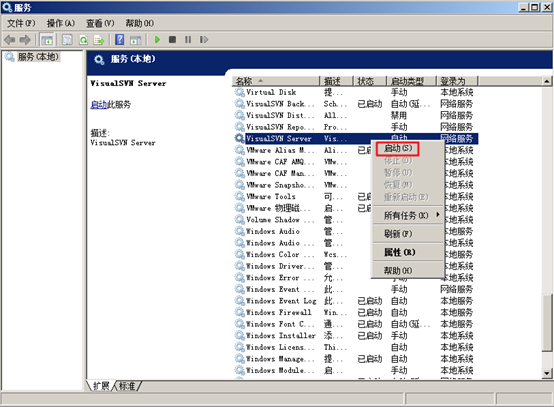Pause service with pause toolbar icon
This screenshot has height=407, width=554.
click(188, 40)
